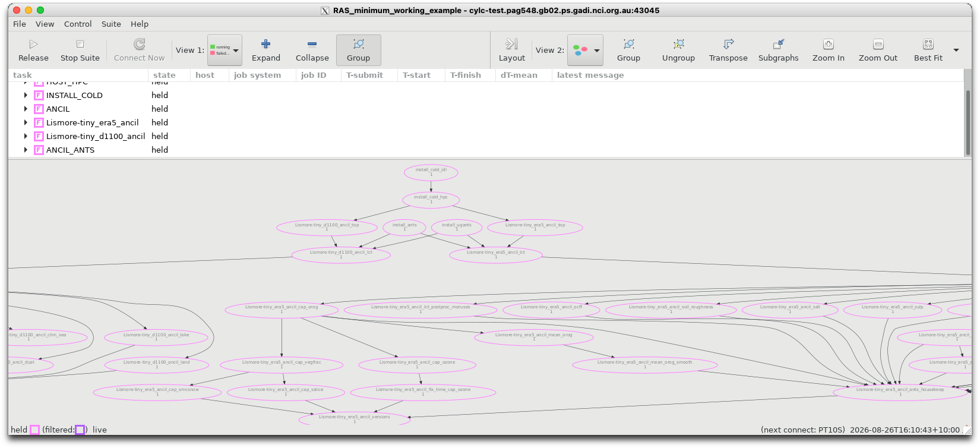Click the Ungroup icon
980x448 pixels.
(x=678, y=44)
